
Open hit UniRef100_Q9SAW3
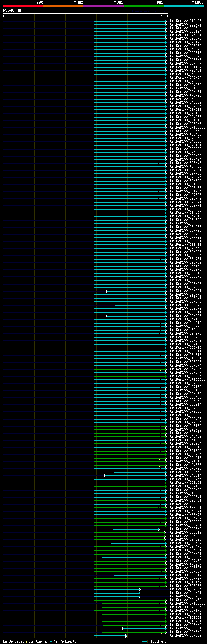pyautogui.click(x=186, y=124)
